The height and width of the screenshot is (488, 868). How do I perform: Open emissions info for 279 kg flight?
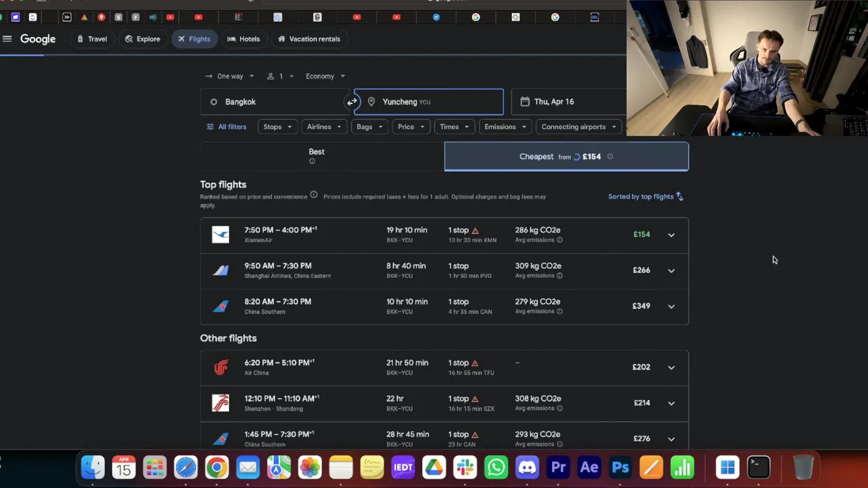559,312
